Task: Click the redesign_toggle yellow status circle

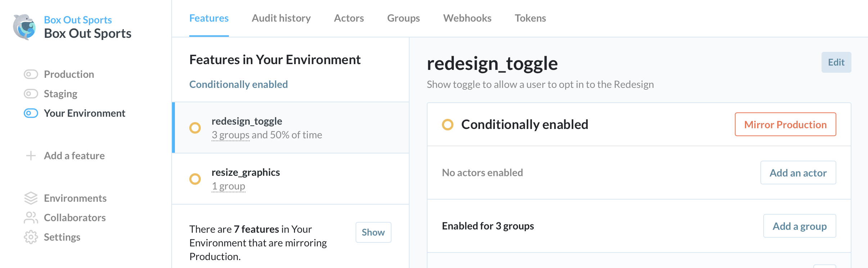Action: (x=195, y=128)
